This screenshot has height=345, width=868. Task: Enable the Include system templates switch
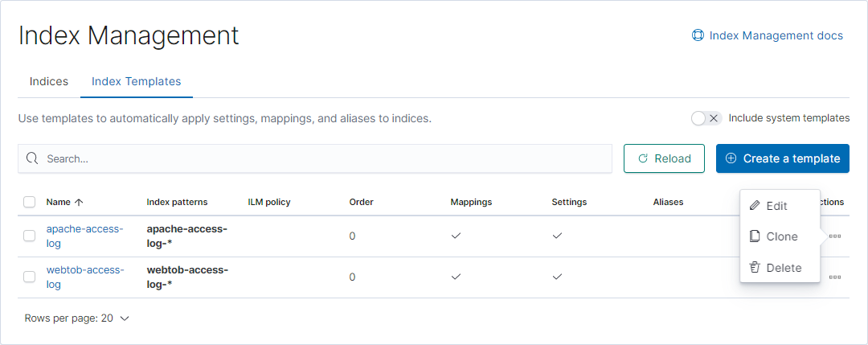coord(706,118)
